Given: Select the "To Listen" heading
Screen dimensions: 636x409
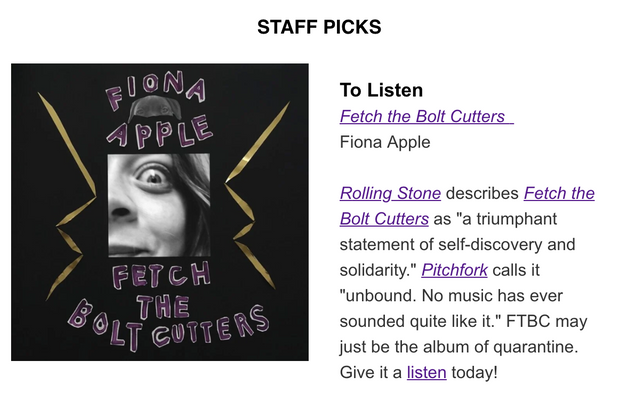Looking at the screenshot, I should click(x=381, y=90).
